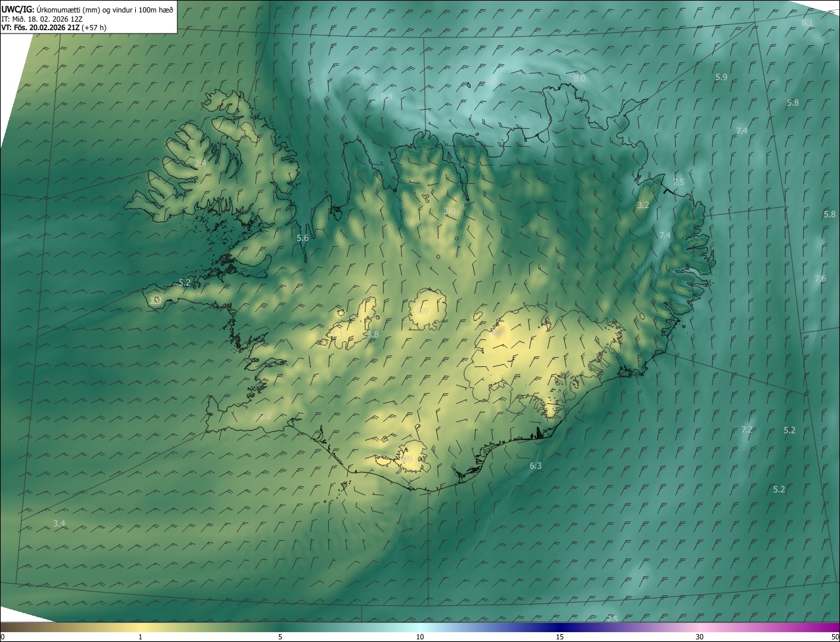This screenshot has height=642, width=840.
Task: Click the 8.1 value on the map
Action: [807, 23]
